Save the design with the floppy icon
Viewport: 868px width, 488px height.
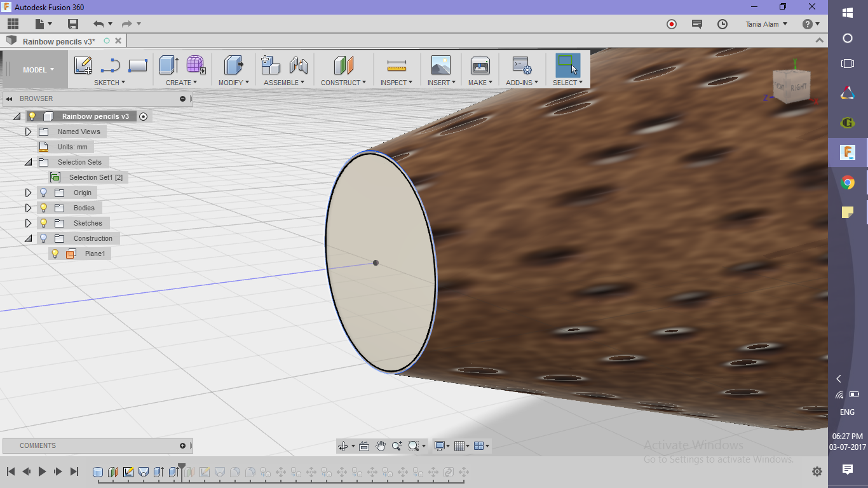(x=73, y=24)
